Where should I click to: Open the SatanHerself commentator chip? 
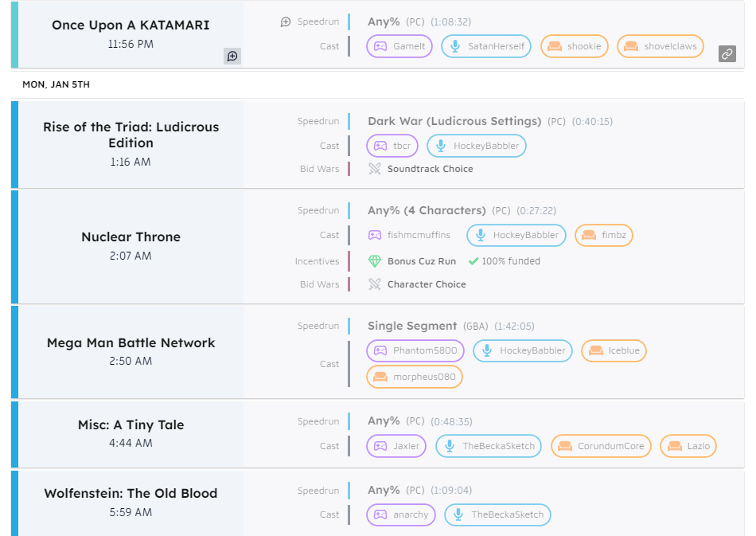pyautogui.click(x=486, y=46)
